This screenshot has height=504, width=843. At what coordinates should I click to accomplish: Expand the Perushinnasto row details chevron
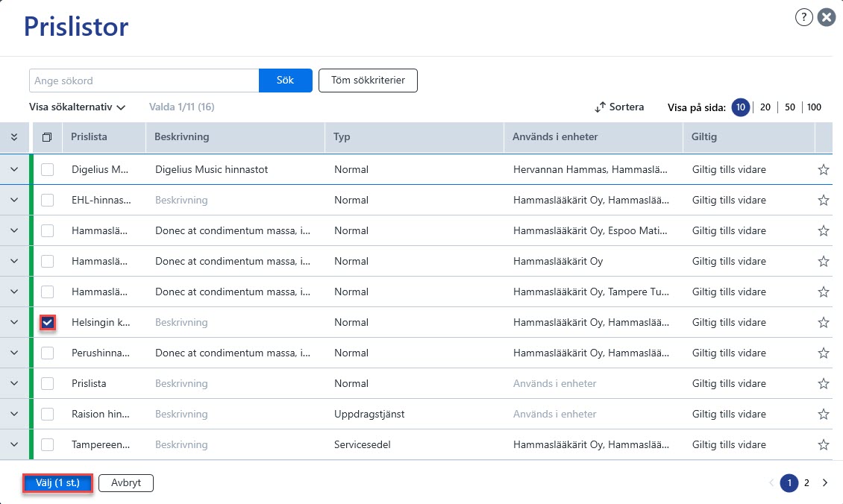14,353
